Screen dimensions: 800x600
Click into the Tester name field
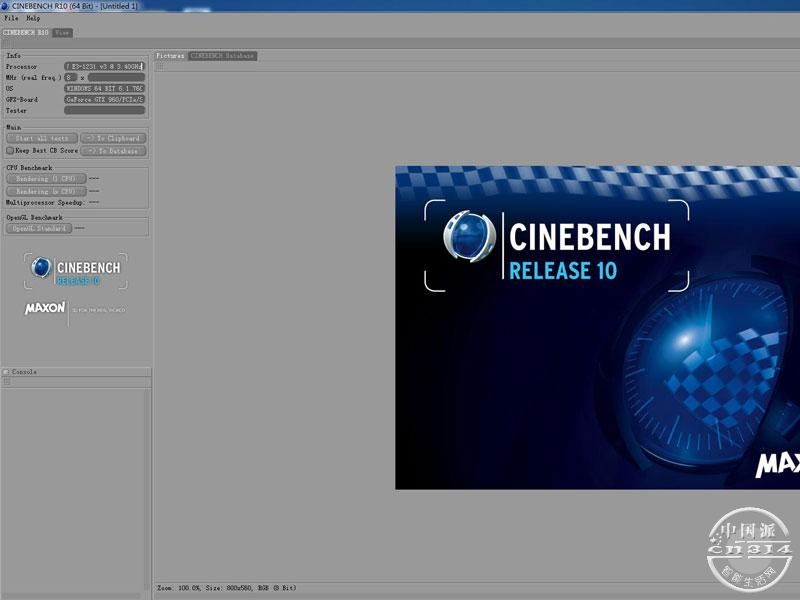(104, 111)
